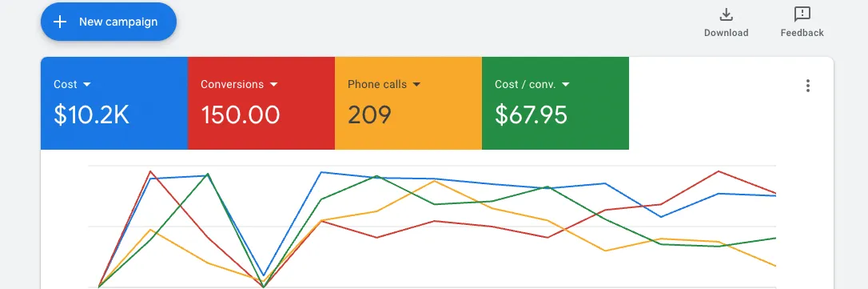Open the Feedback speech bubble icon
The height and width of the screenshot is (289, 868).
(802, 14)
